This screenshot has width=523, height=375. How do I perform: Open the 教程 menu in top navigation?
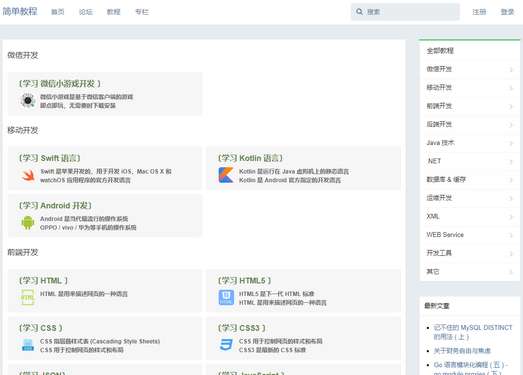pyautogui.click(x=113, y=12)
